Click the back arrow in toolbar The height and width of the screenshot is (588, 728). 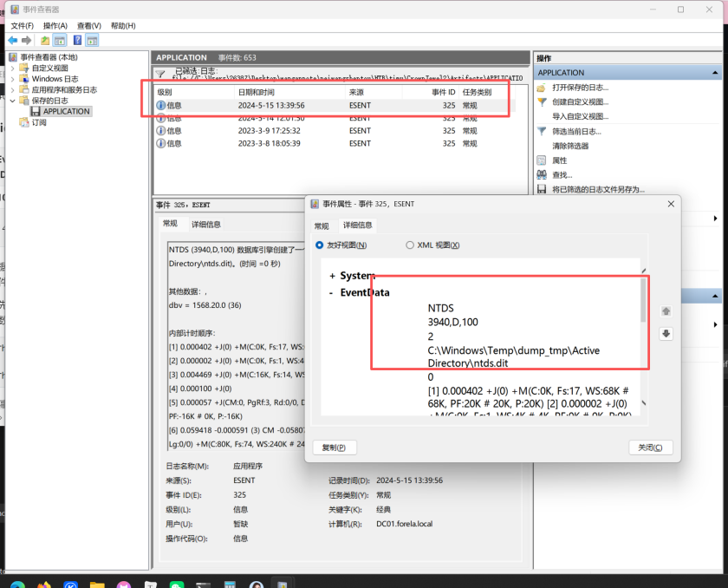[12, 41]
